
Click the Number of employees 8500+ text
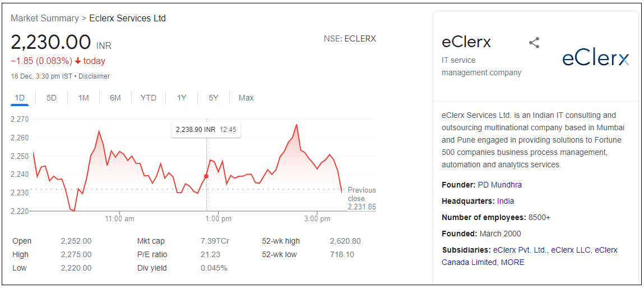[496, 217]
